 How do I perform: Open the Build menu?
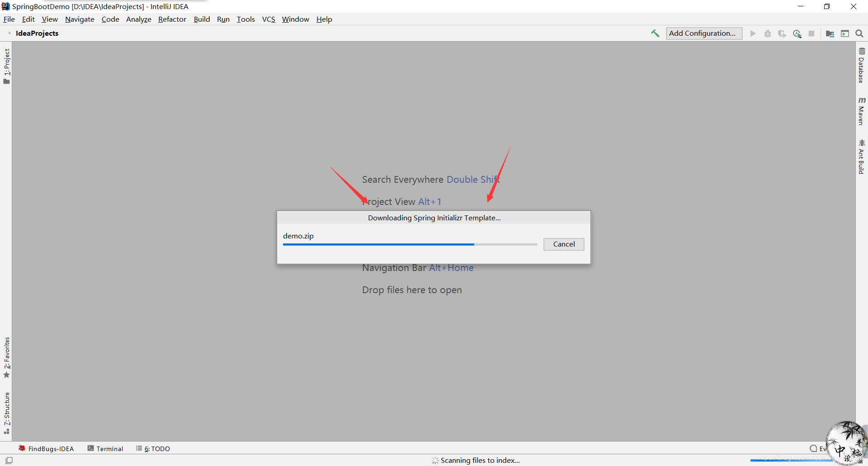202,19
